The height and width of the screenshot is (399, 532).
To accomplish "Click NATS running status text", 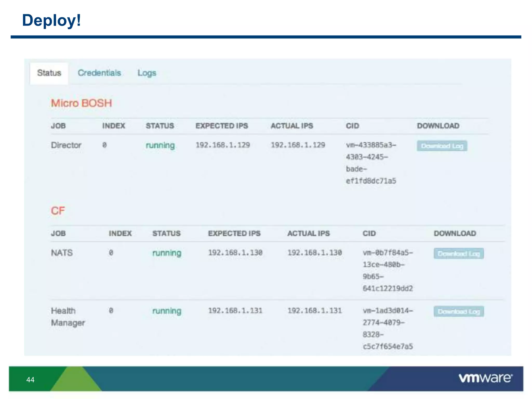I will pyautogui.click(x=167, y=253).
